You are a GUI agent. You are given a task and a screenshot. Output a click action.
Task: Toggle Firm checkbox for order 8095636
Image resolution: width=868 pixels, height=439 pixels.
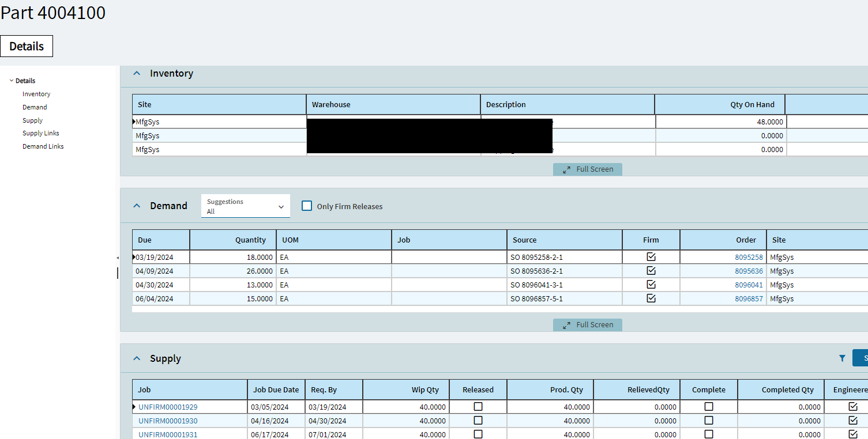(x=651, y=271)
